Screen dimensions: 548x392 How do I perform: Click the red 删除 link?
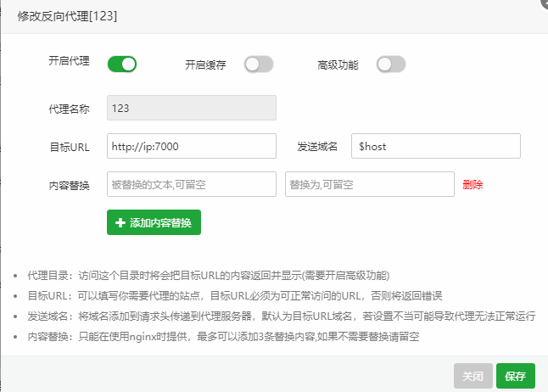[473, 184]
